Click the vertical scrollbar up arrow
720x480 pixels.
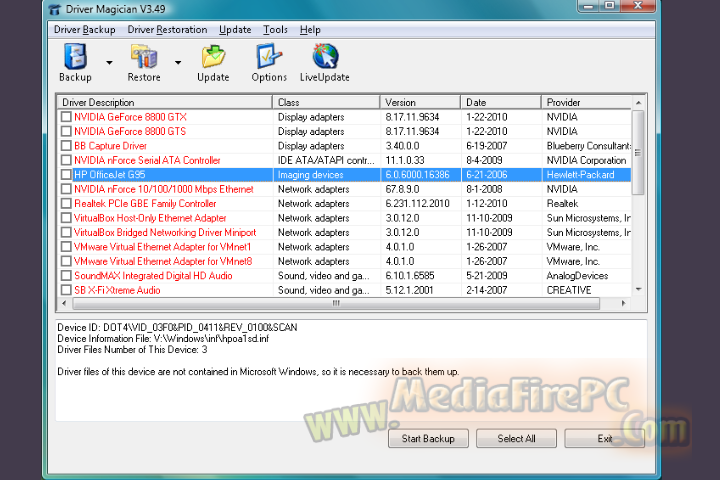pyautogui.click(x=638, y=102)
